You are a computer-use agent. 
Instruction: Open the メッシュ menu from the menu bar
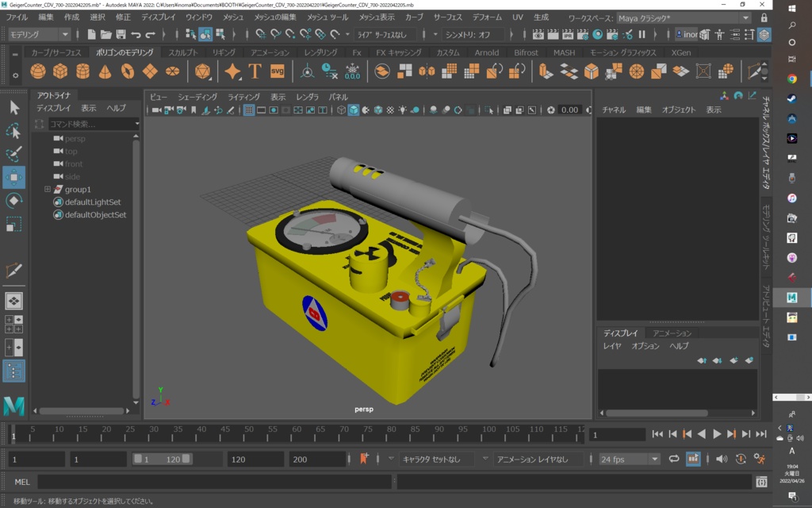[233, 16]
